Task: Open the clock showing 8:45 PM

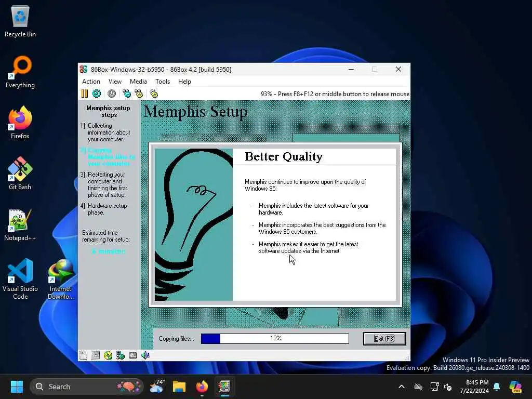Action: [x=474, y=387]
